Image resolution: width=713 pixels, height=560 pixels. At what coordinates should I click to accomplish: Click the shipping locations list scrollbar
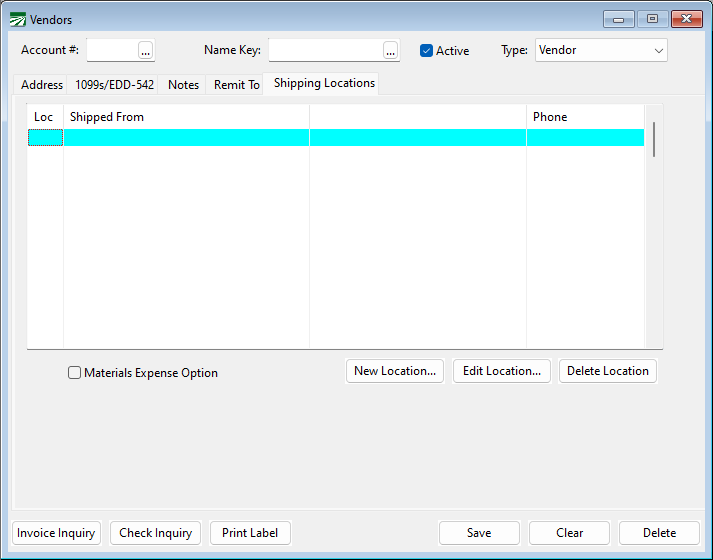(654, 140)
